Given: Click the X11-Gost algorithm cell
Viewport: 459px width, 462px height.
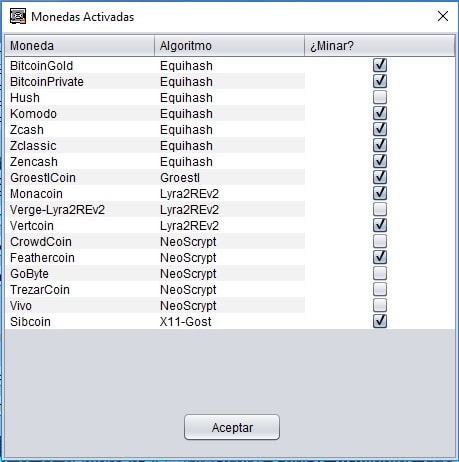Looking at the screenshot, I should coord(229,322).
